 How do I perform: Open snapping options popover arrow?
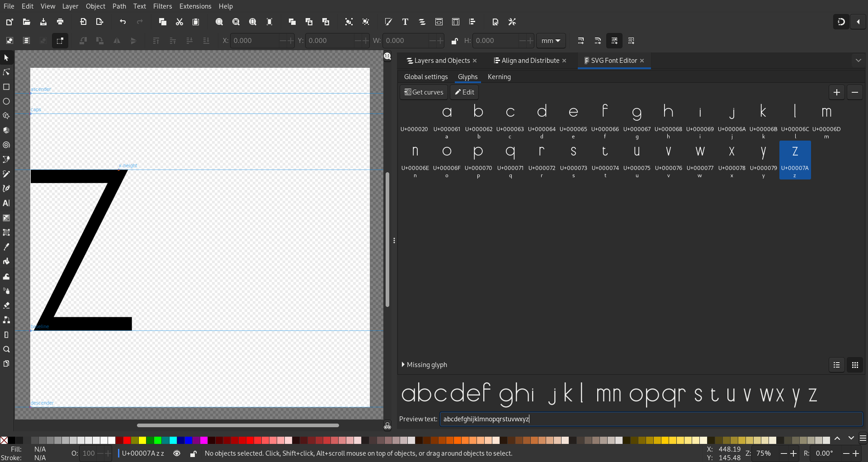tap(858, 22)
